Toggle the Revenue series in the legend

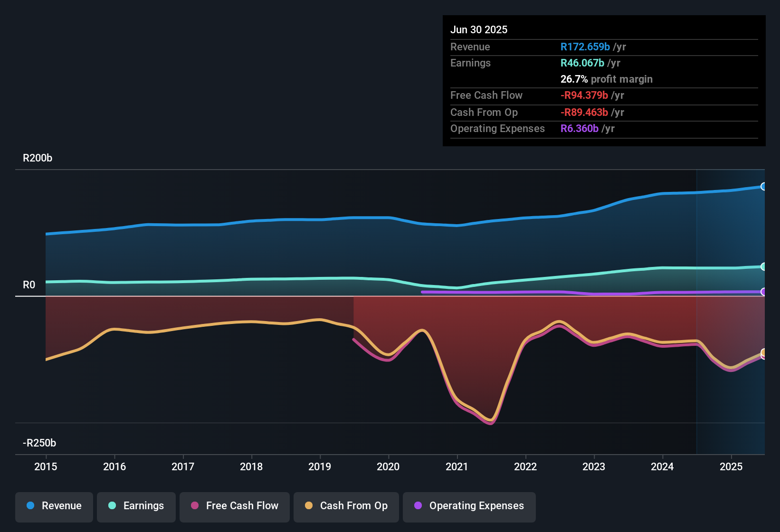pyautogui.click(x=54, y=506)
